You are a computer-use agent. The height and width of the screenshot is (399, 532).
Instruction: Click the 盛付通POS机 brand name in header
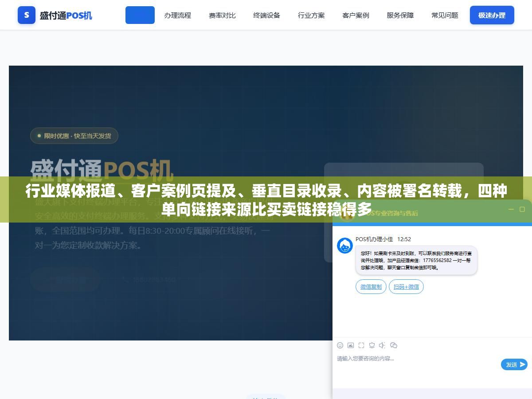(x=66, y=15)
